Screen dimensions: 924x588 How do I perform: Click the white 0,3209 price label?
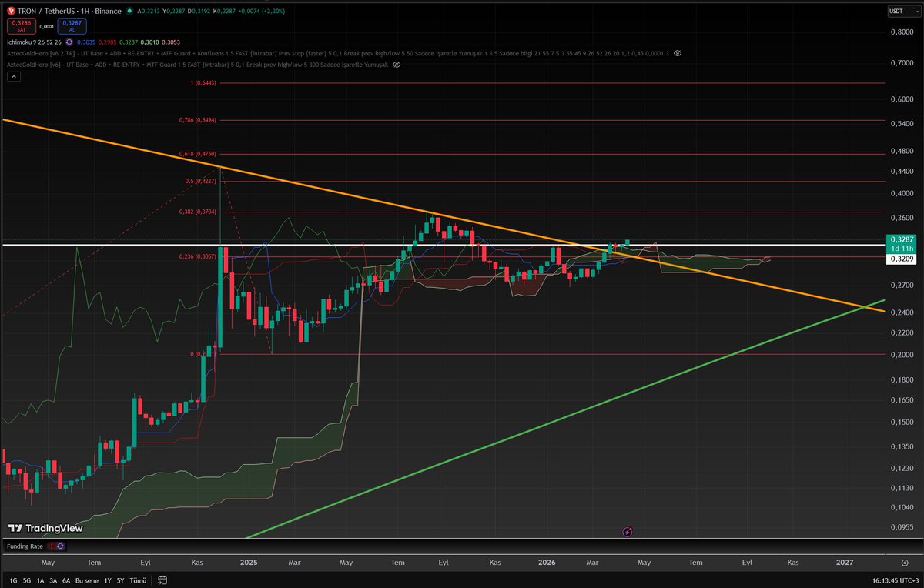point(902,259)
